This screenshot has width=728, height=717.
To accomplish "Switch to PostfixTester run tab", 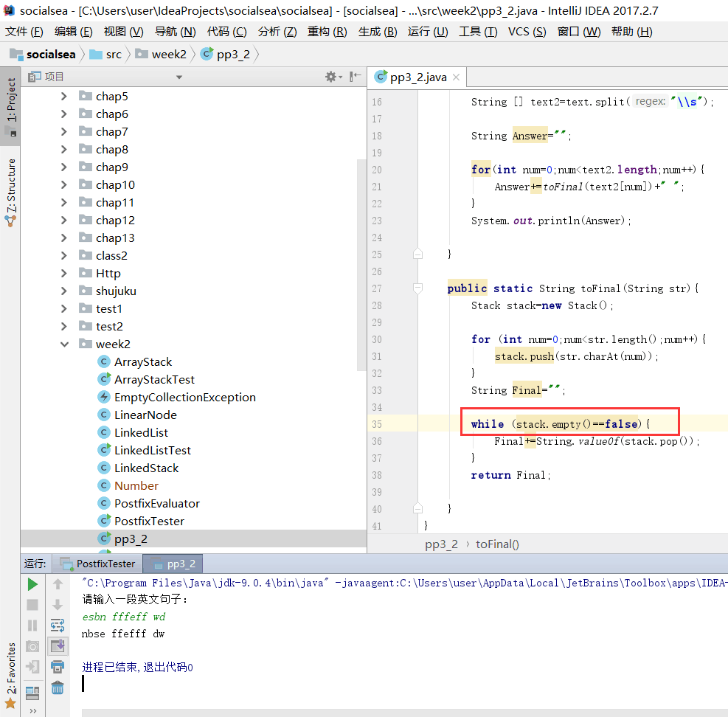I will point(98,564).
